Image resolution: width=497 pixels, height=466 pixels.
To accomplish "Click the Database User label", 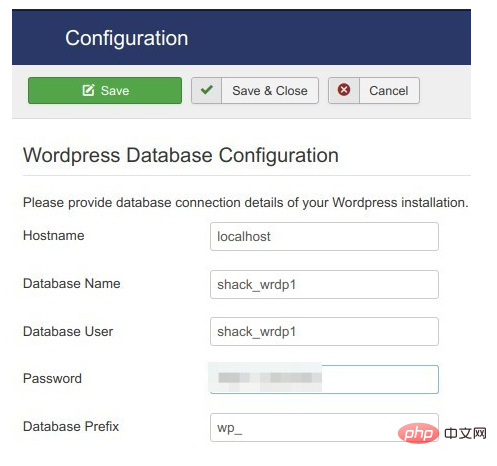I will click(x=68, y=332).
